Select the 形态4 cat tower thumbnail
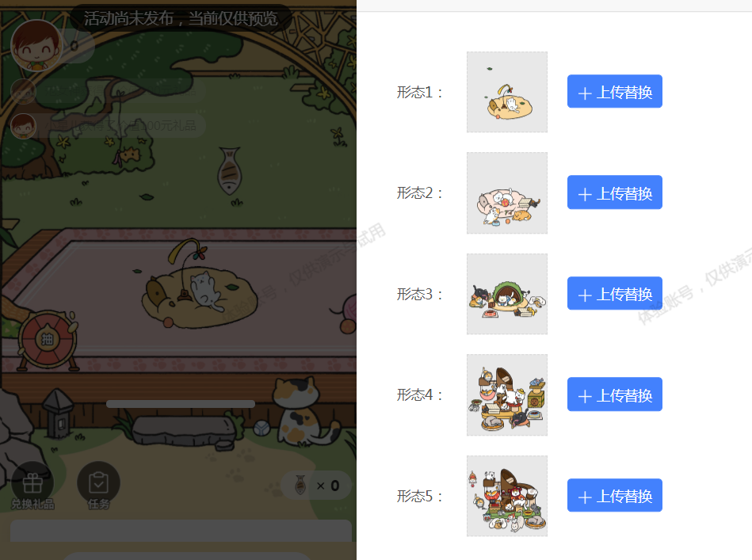 point(507,395)
